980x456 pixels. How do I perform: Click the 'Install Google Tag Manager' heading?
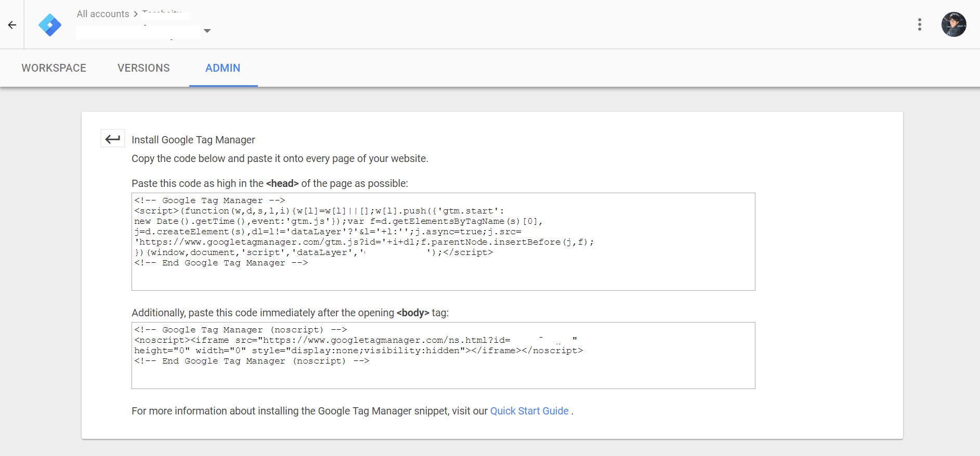pyautogui.click(x=193, y=140)
